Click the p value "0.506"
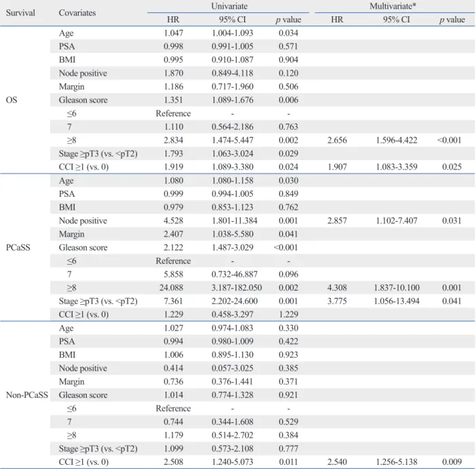 (288, 87)
